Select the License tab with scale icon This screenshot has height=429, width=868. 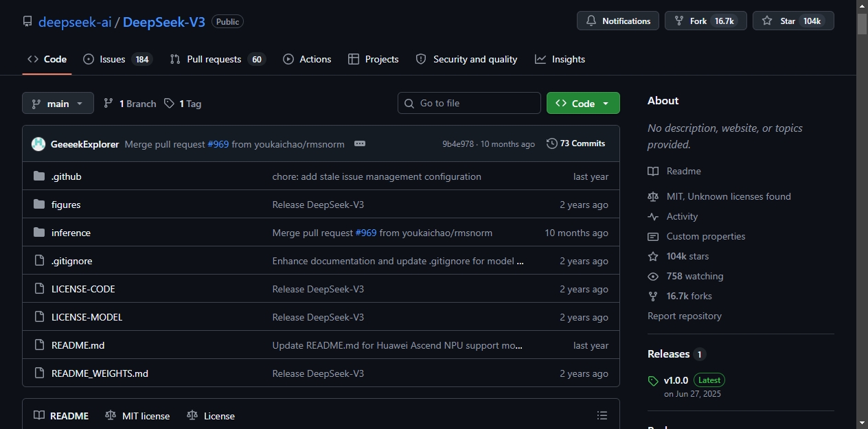tap(211, 416)
